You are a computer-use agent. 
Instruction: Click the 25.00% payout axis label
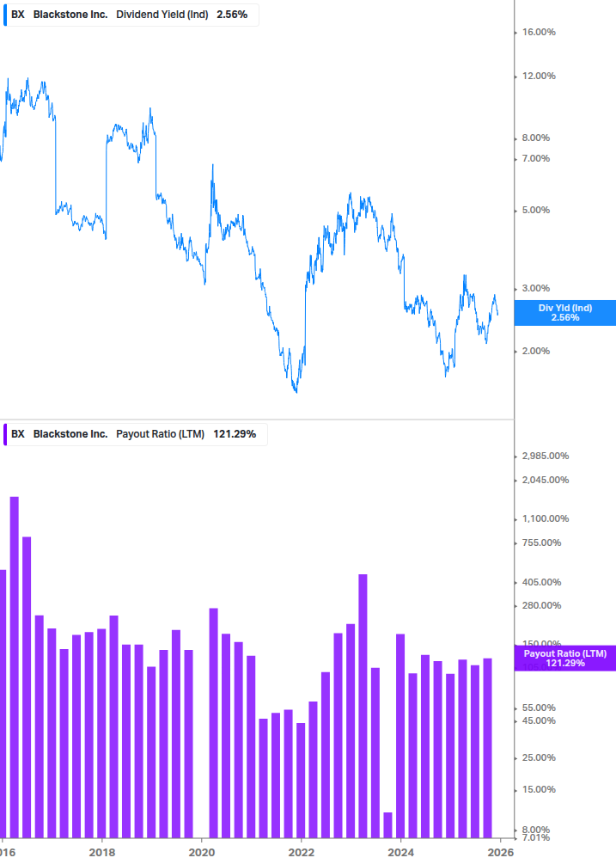point(539,757)
